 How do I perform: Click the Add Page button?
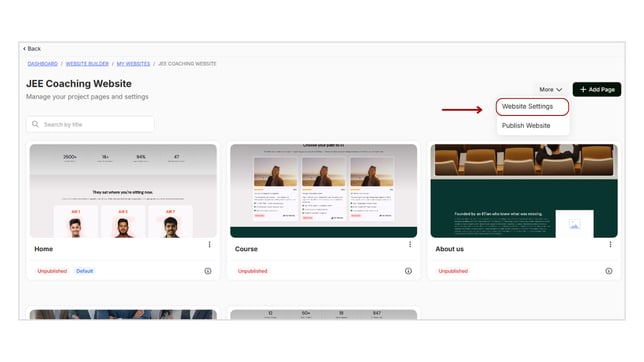[x=597, y=90]
